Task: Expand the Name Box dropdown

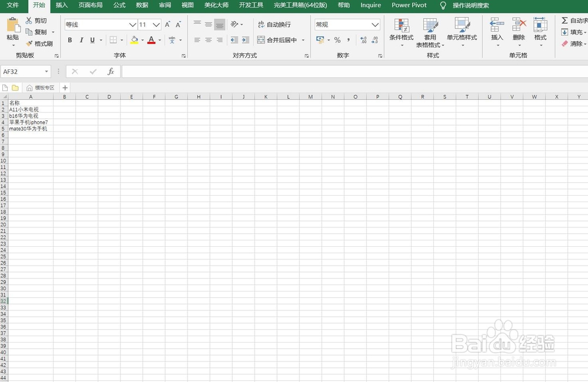Action: (x=46, y=71)
